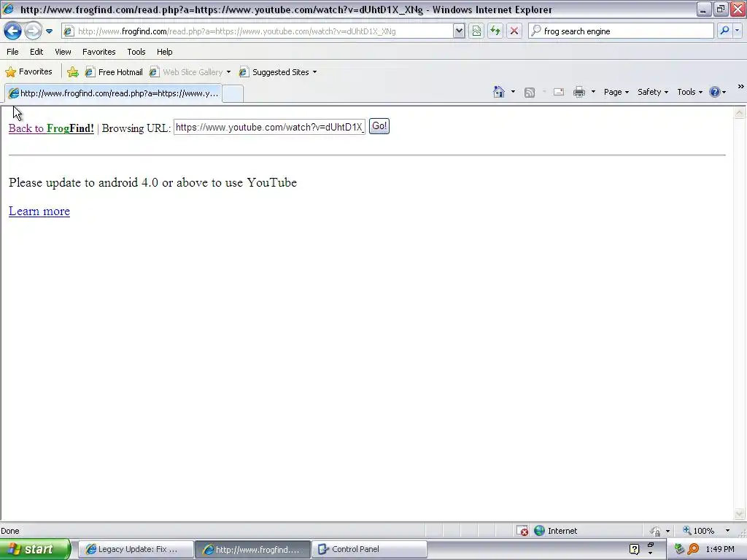This screenshot has width=747, height=560.
Task: Click the 'Done' status bar text
Action: pyautogui.click(x=10, y=531)
